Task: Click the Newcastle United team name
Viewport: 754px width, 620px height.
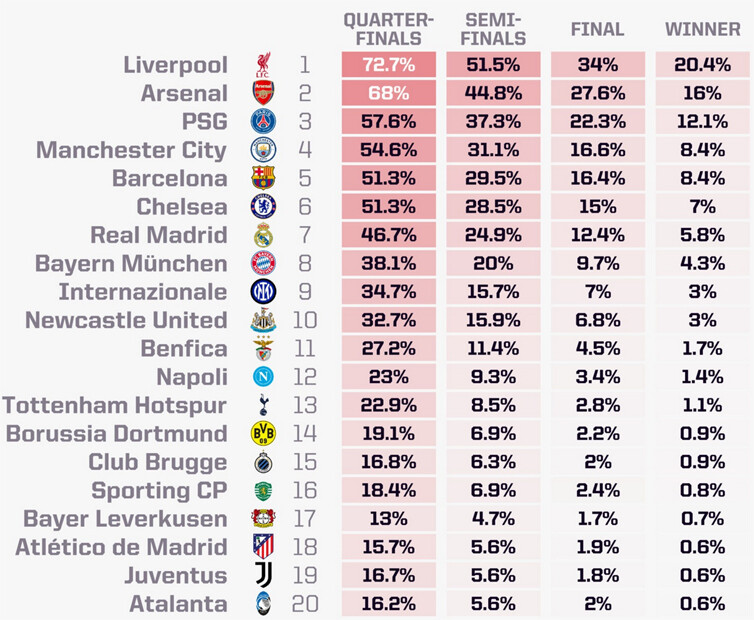Action: 126,320
